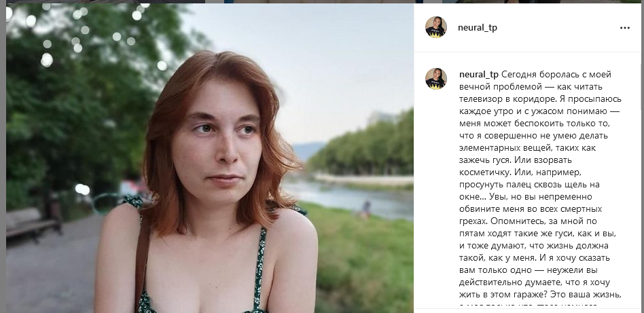Viewport: 644px width, 313px height.
Task: Open the three-dot more options menu
Action: [625, 29]
